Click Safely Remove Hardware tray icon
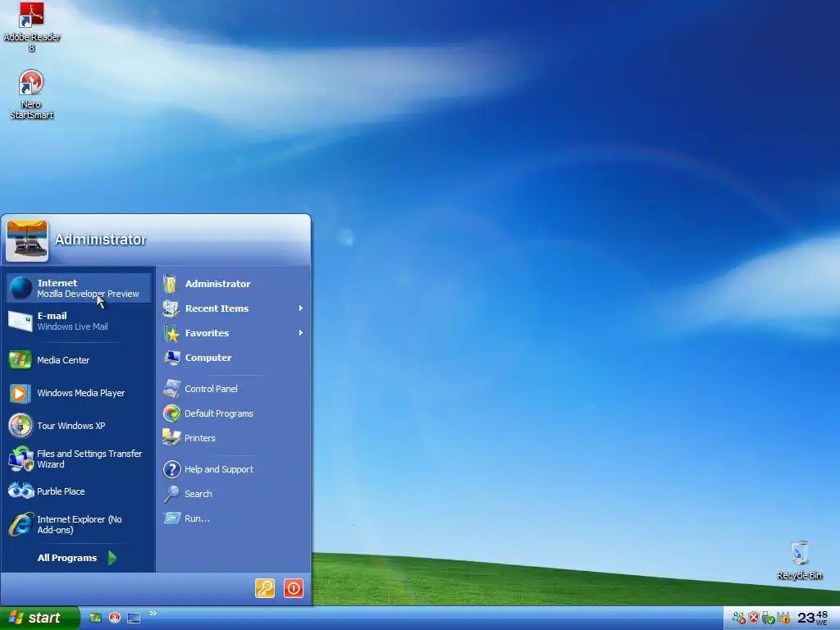Screen dimensions: 840x630 (x=768, y=619)
